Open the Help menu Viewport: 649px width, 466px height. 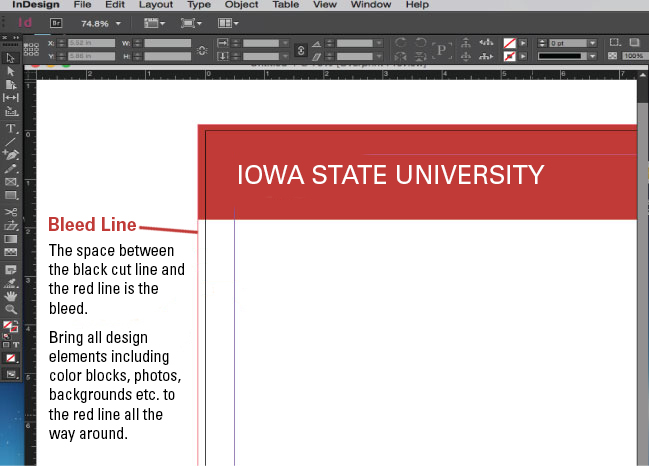pyautogui.click(x=417, y=5)
